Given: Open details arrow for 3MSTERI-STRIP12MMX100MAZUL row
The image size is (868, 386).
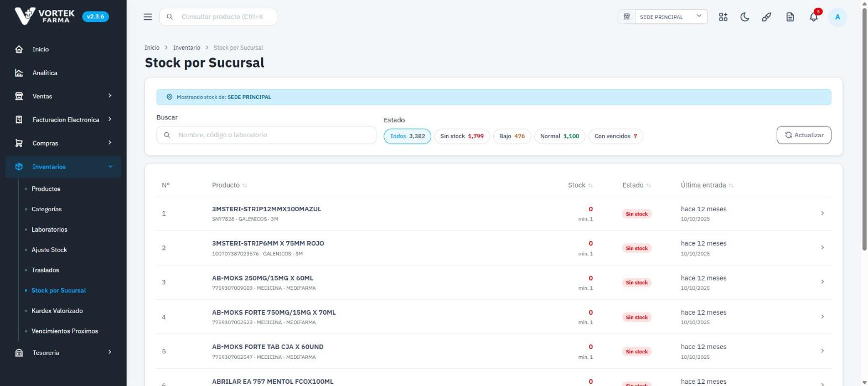Looking at the screenshot, I should point(822,213).
